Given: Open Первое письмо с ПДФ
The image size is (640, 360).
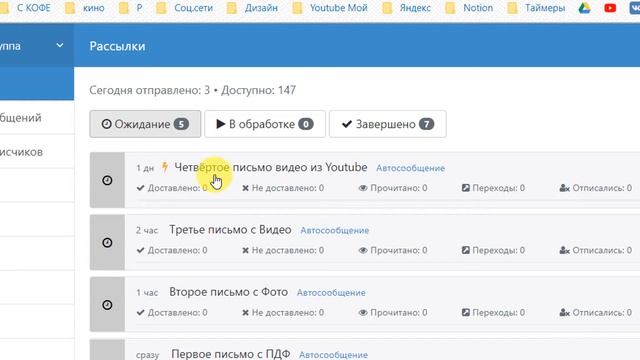Looking at the screenshot, I should click(x=231, y=353).
